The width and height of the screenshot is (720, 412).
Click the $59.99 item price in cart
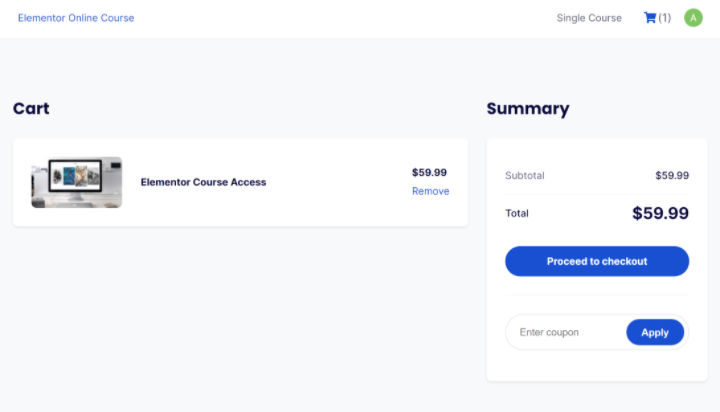pos(429,172)
